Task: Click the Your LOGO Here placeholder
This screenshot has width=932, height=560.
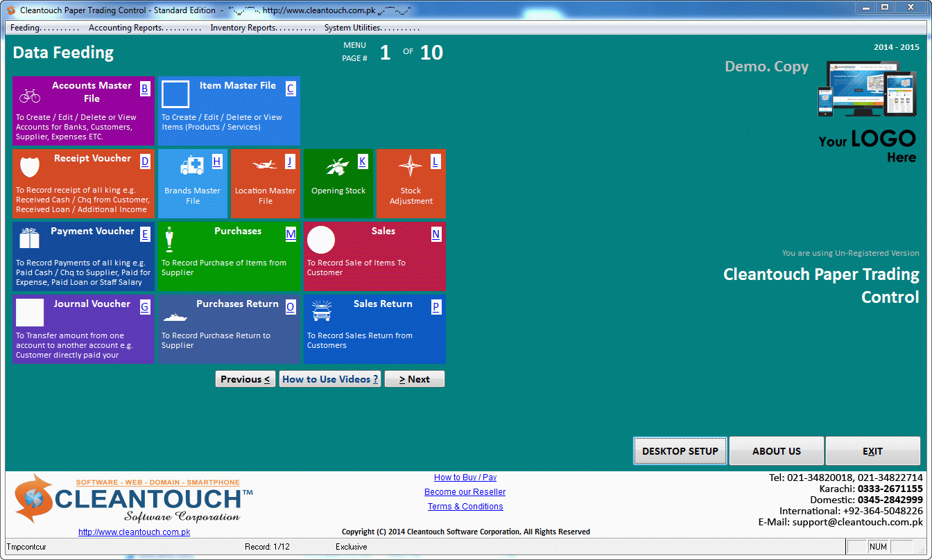Action: pos(868,146)
